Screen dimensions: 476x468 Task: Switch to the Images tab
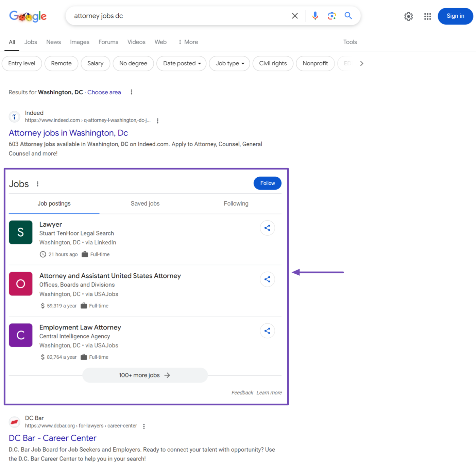tap(80, 42)
